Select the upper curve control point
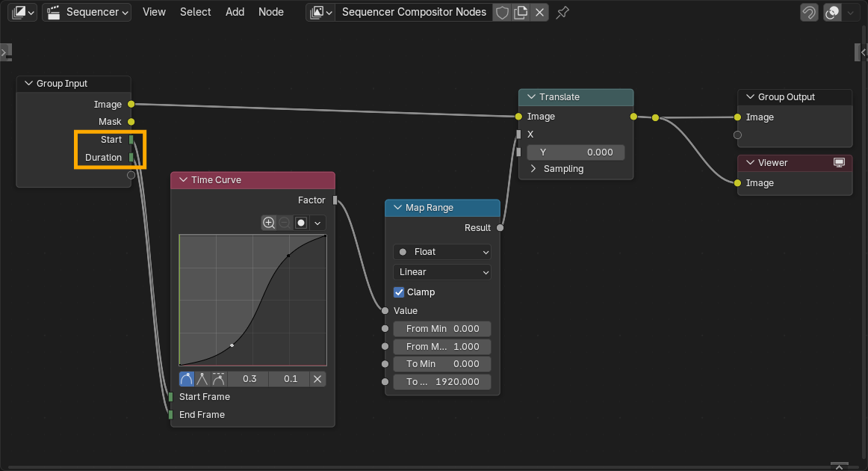868x471 pixels. 288,256
